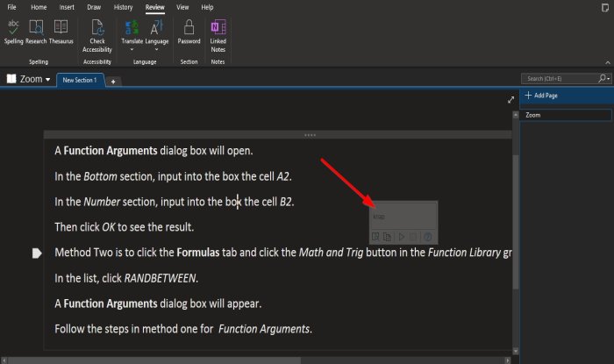614x364 pixels.
Task: Expand page to full view arrow
Action: 510,100
